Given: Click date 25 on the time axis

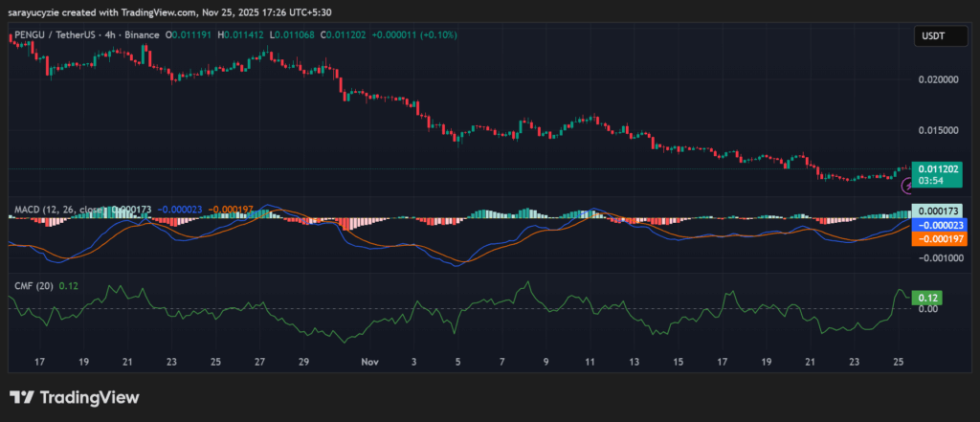Looking at the screenshot, I should 898,363.
